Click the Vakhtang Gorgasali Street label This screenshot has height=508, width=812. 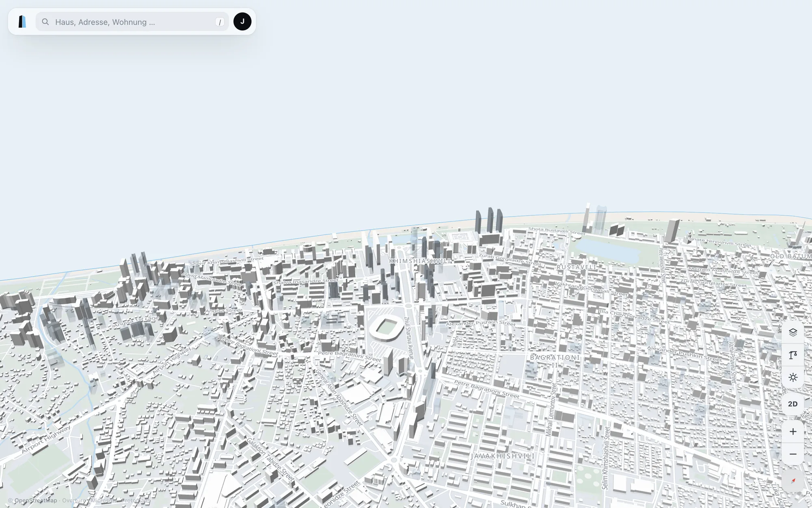click(592, 289)
